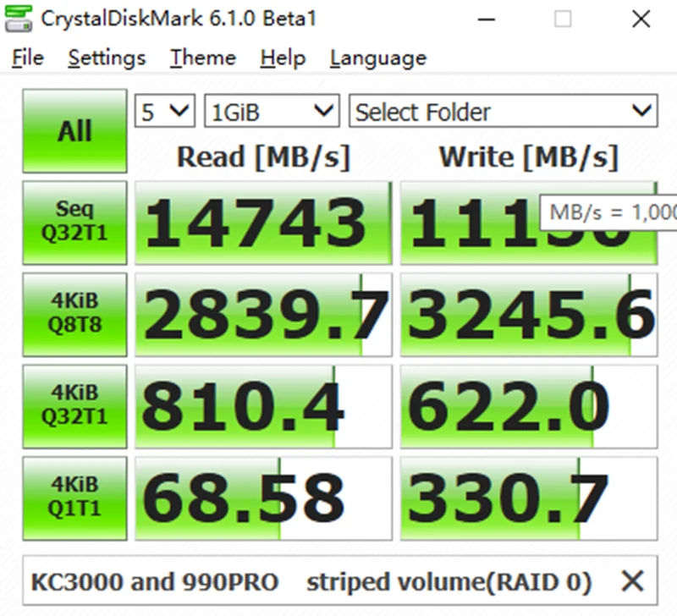
Task: Start the 4KiB Q8T8 test
Action: (74, 314)
